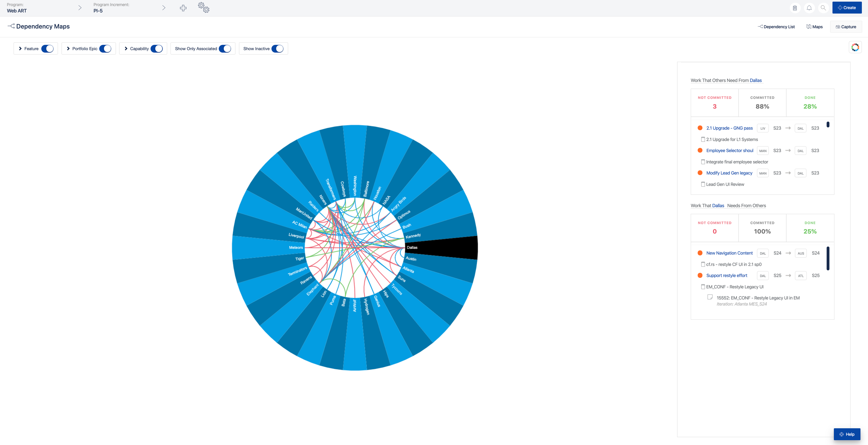
Task: Click feature icon beside EM_CONF - Restyle Legacy UI
Action: click(703, 287)
